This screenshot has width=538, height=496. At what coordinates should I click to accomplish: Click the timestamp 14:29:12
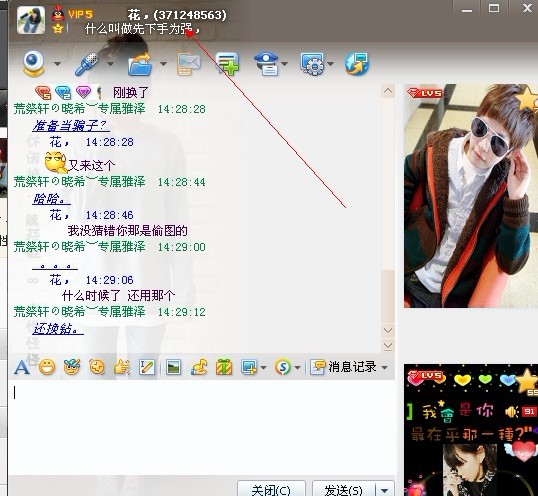182,312
